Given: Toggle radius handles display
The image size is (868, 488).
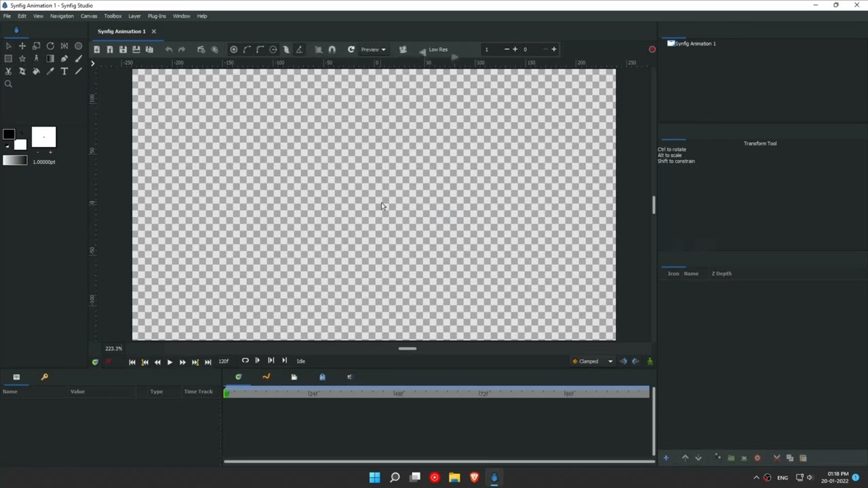Looking at the screenshot, I should 273,49.
